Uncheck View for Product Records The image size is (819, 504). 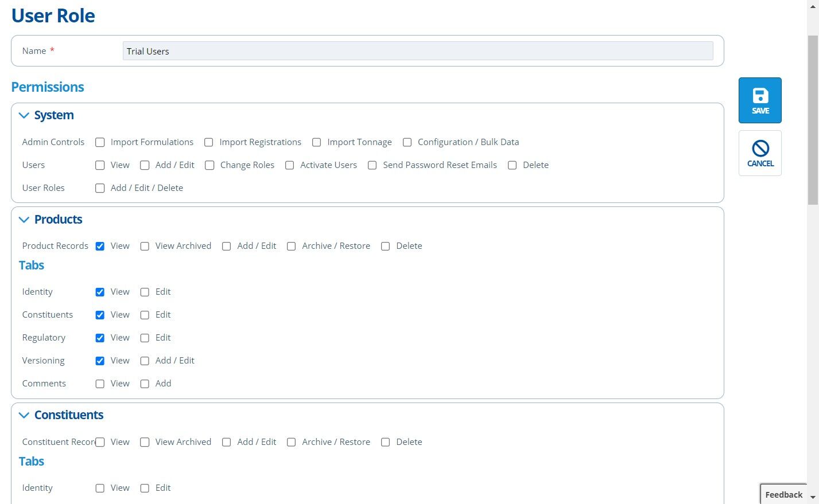tap(100, 246)
